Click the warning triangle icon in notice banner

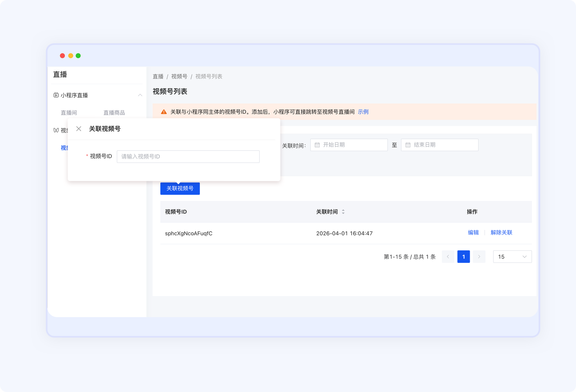pyautogui.click(x=163, y=112)
